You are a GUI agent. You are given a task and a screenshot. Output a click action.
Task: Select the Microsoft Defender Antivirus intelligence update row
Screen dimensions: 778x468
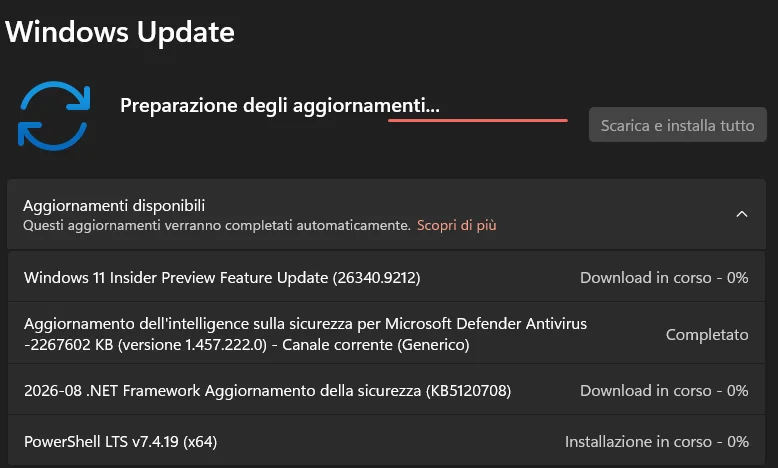pyautogui.click(x=387, y=334)
